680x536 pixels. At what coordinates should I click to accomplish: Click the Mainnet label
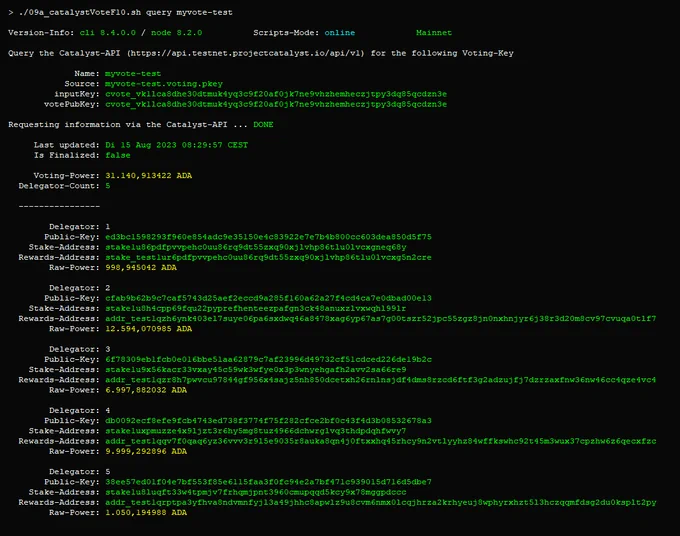(x=434, y=33)
